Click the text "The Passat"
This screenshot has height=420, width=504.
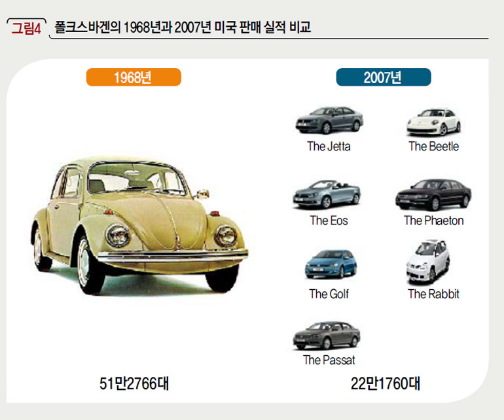(x=329, y=360)
